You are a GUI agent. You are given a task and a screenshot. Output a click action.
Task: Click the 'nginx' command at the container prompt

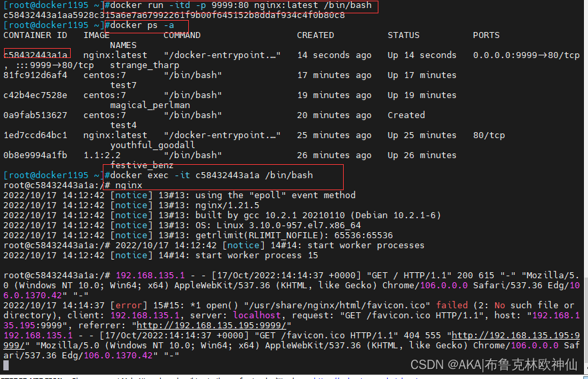pos(129,185)
